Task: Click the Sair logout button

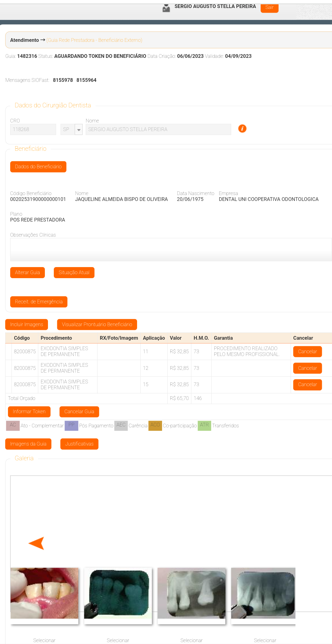Action: coord(269,7)
